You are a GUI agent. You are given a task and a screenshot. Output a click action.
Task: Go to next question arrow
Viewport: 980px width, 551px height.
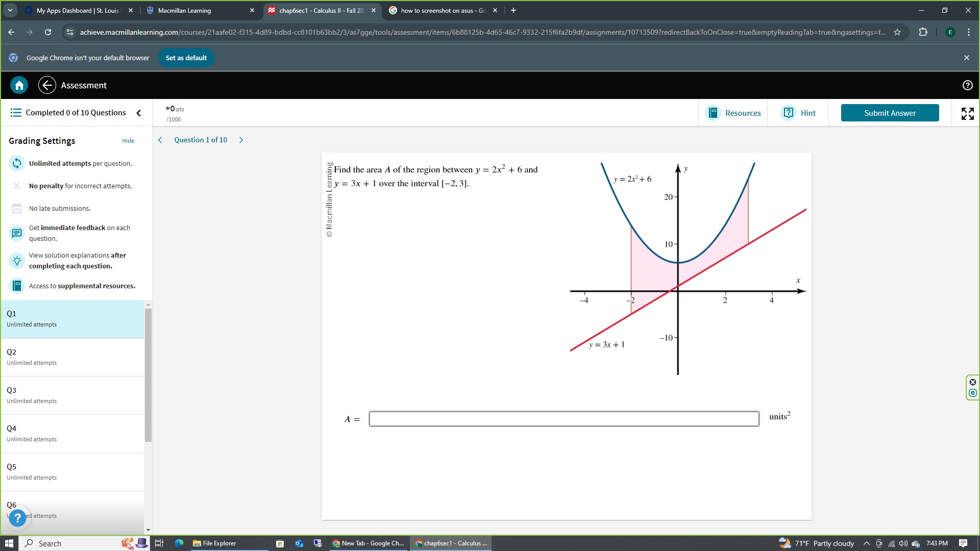coord(241,140)
